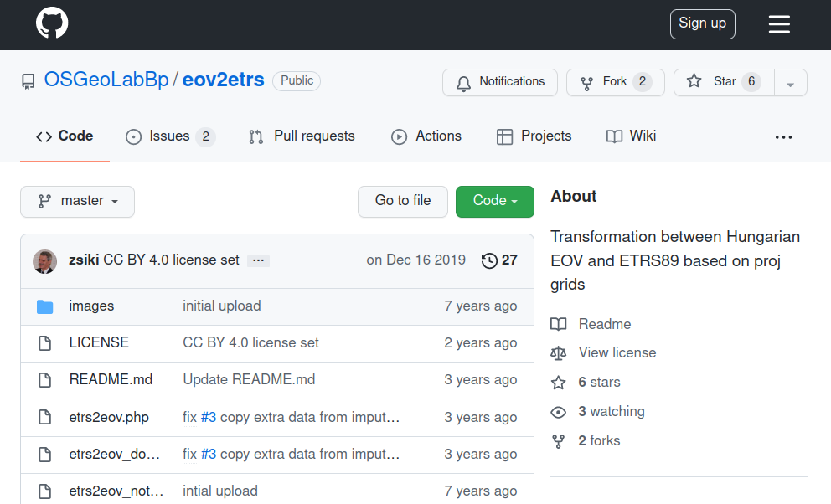This screenshot has width=831, height=504.
Task: Open the eov2etrs repository link
Action: point(223,80)
